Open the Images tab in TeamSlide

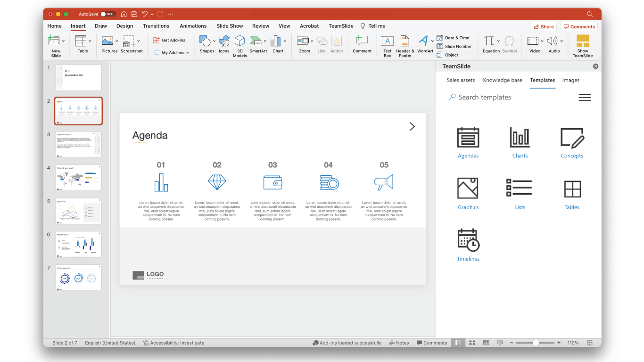(570, 80)
